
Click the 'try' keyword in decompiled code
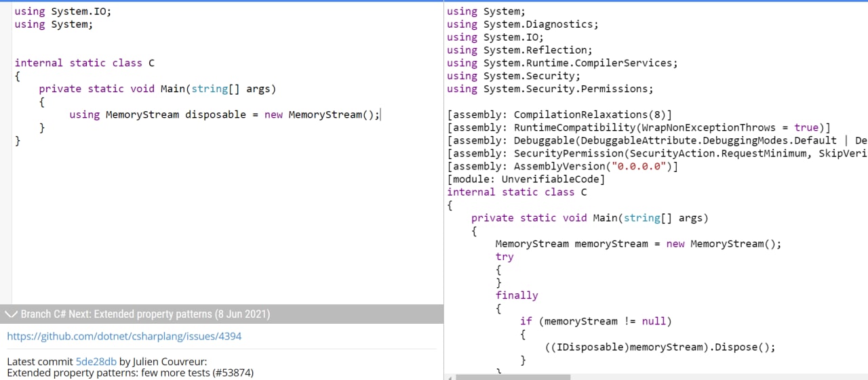pos(505,257)
